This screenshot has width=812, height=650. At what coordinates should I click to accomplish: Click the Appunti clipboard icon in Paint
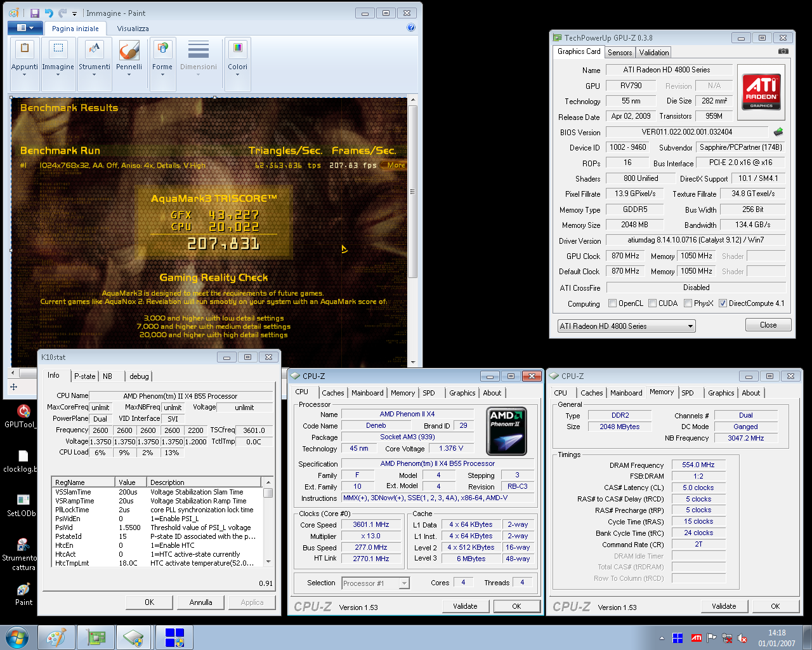(x=24, y=49)
